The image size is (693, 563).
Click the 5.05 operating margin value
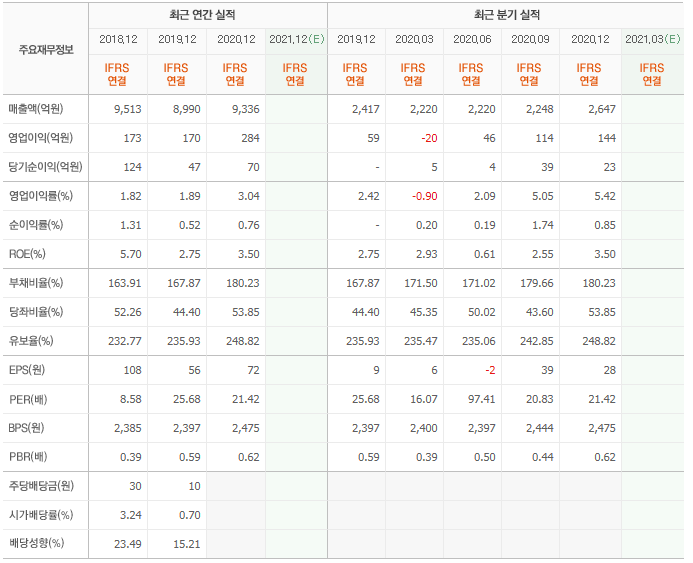click(543, 196)
